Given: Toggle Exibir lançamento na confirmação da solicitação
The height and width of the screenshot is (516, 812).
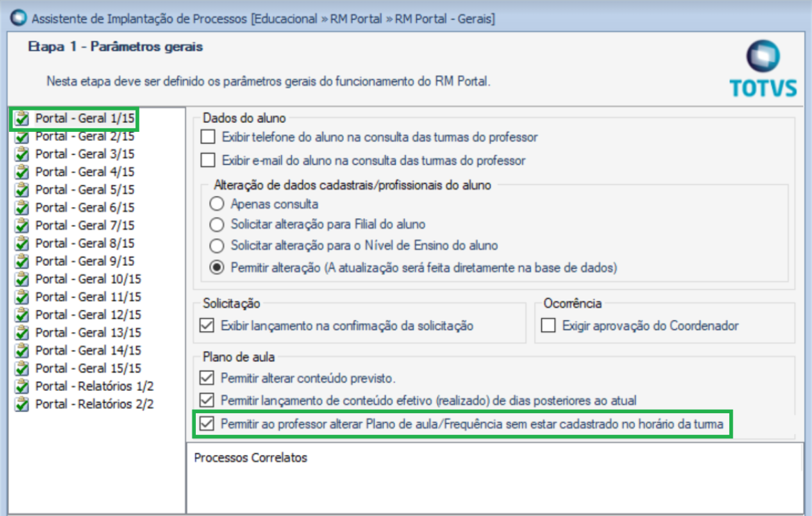Looking at the screenshot, I should [207, 326].
